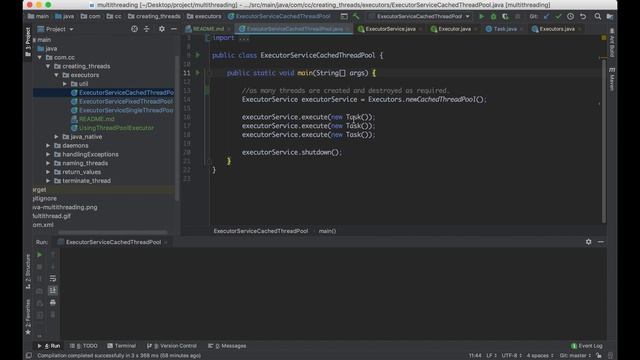Change UTF-8 file encoding in status bar

(x=511, y=356)
